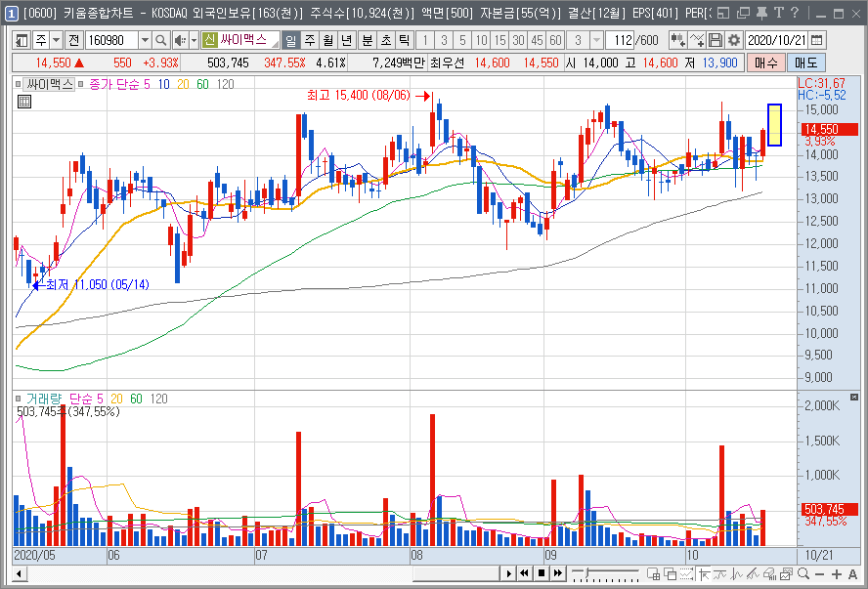Select the 1 interval button
This screenshot has width=868, height=589.
pyautogui.click(x=425, y=40)
